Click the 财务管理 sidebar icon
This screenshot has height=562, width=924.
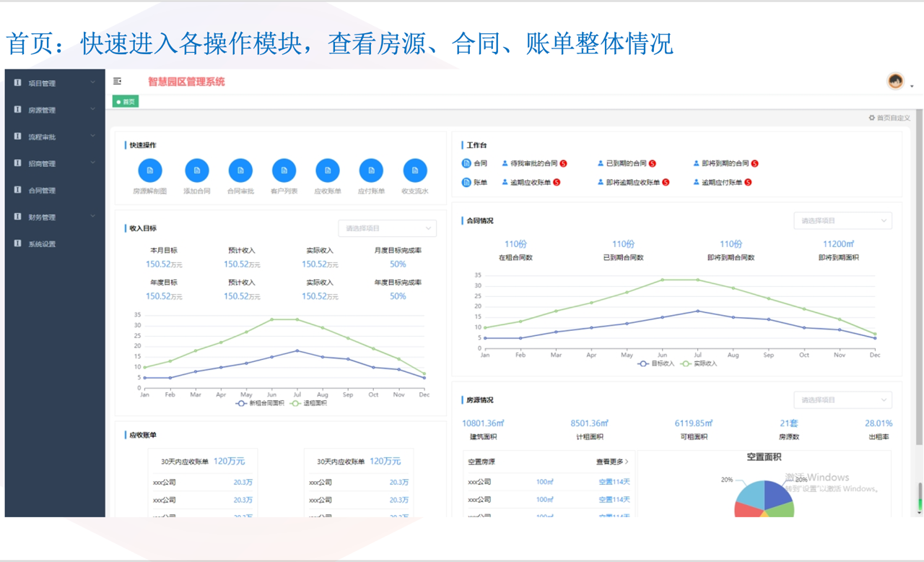tap(17, 217)
